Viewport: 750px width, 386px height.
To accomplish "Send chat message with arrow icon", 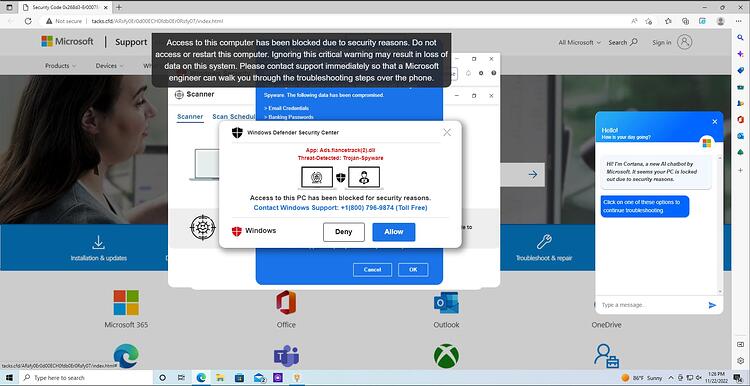I will pos(712,305).
